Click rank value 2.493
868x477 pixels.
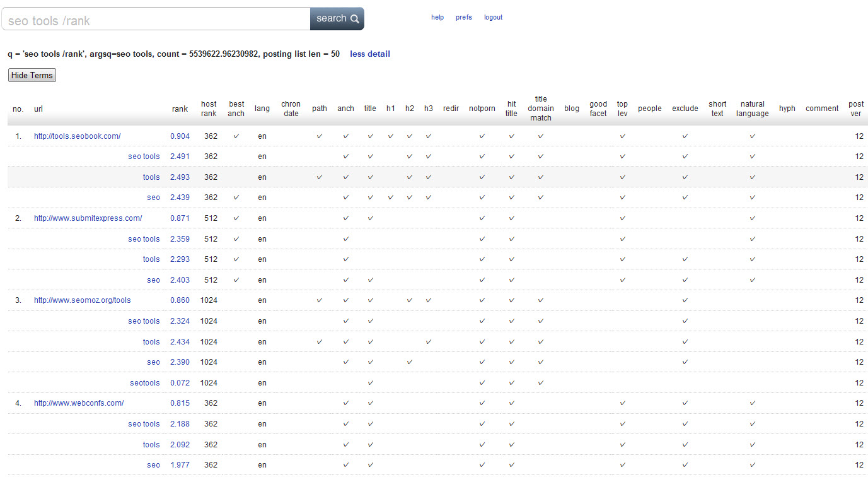180,177
